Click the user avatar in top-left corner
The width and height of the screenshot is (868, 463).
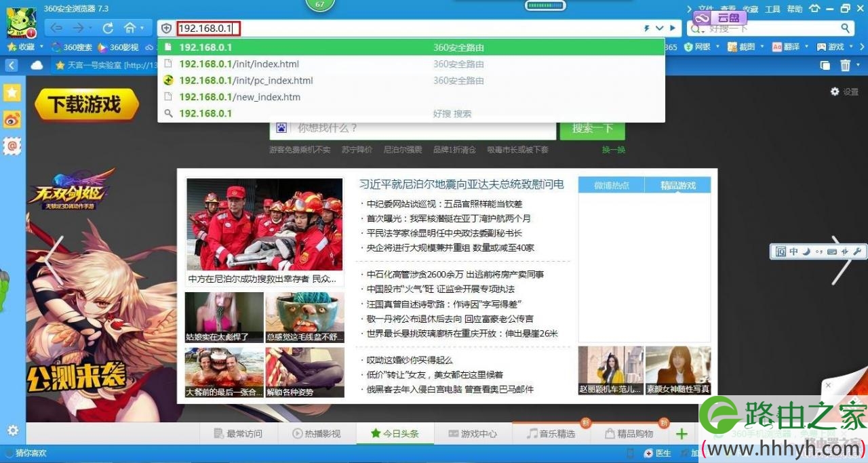click(x=20, y=24)
